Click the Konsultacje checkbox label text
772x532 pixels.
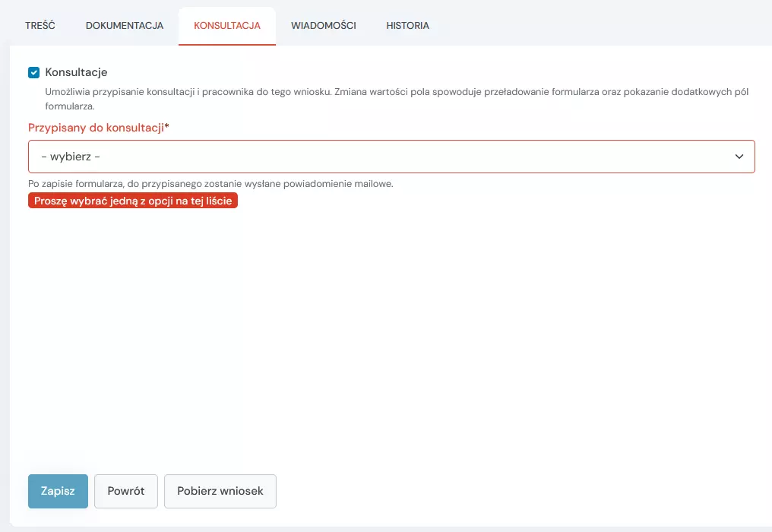[76, 72]
